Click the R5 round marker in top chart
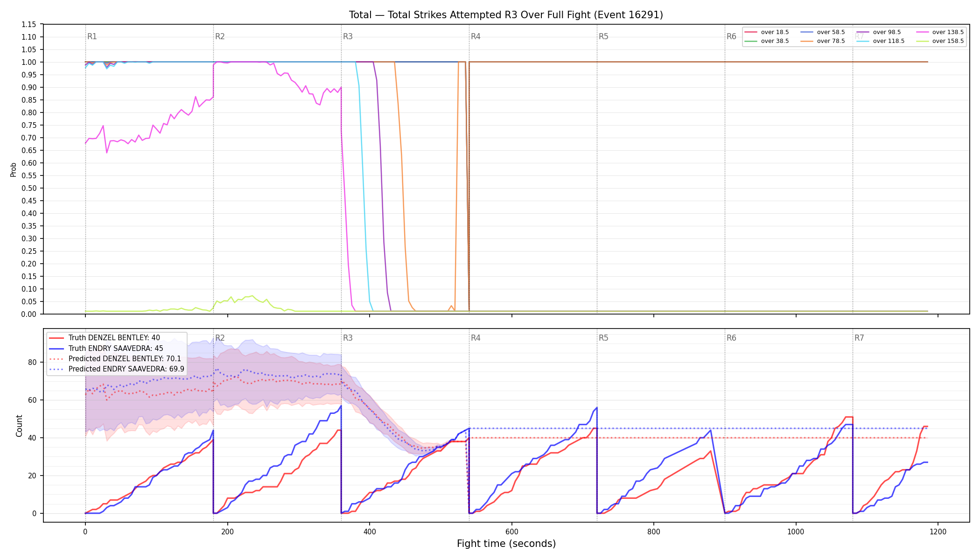Viewport: 980px width, 560px height. [x=603, y=36]
